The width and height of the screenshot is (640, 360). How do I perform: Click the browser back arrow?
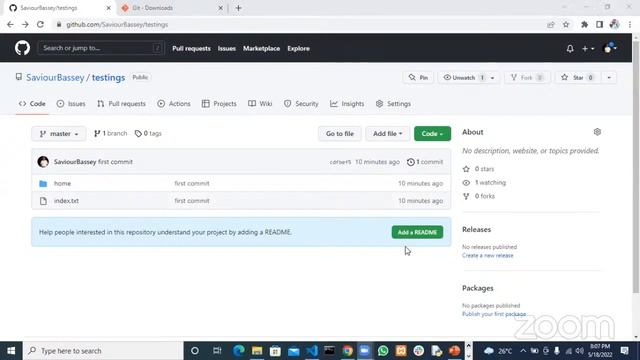10,24
